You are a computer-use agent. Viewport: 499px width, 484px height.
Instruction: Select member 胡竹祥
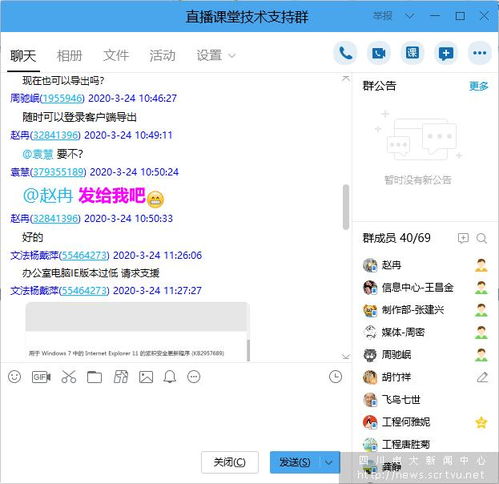425,377
